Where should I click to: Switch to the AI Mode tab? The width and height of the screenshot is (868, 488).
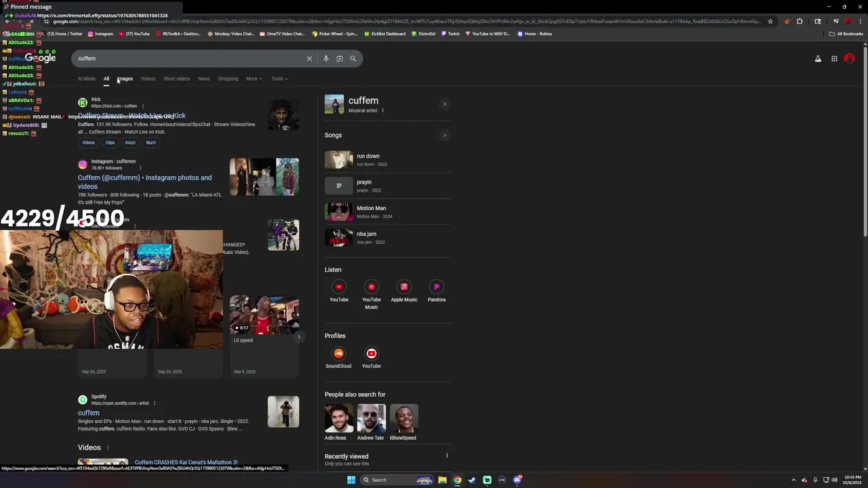coord(87,79)
